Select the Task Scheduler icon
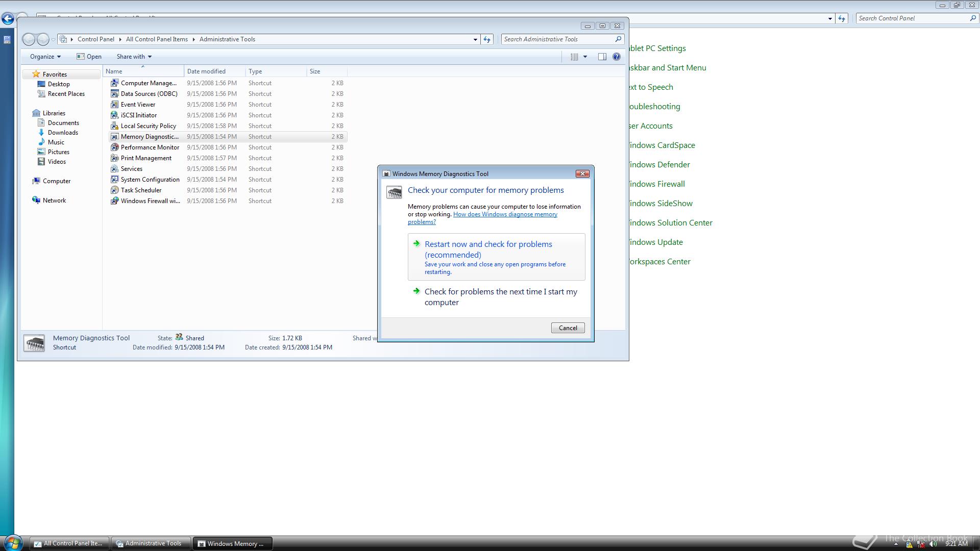Viewport: 980px width, 551px height. [115, 190]
